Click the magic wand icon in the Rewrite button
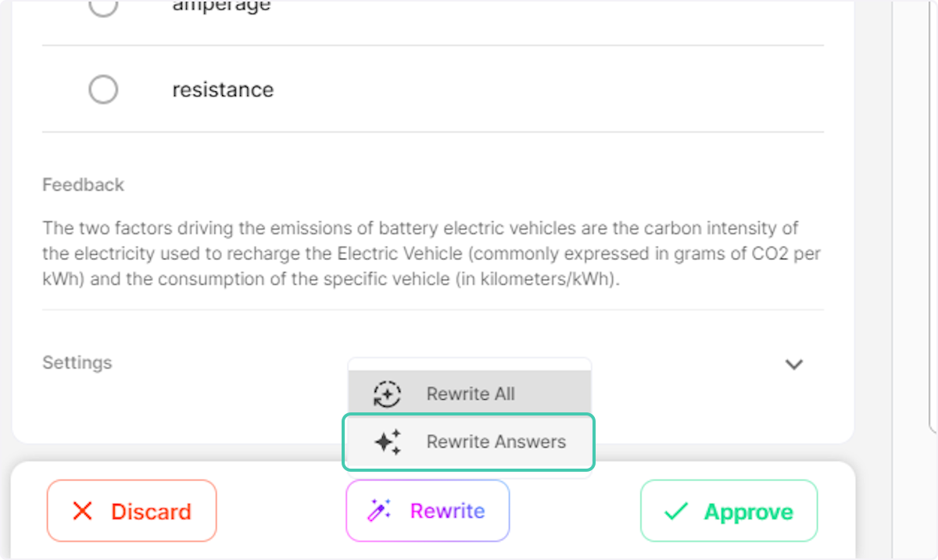The height and width of the screenshot is (560, 938). pos(378,511)
